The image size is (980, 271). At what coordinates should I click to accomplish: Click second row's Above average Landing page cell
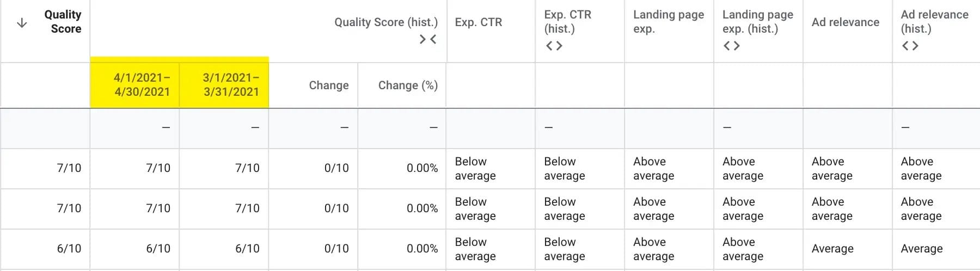pyautogui.click(x=653, y=209)
